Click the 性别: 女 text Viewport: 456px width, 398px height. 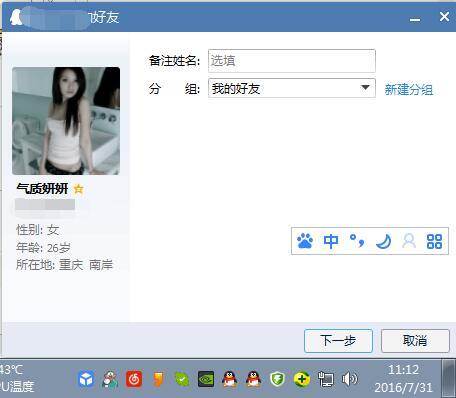pyautogui.click(x=38, y=230)
